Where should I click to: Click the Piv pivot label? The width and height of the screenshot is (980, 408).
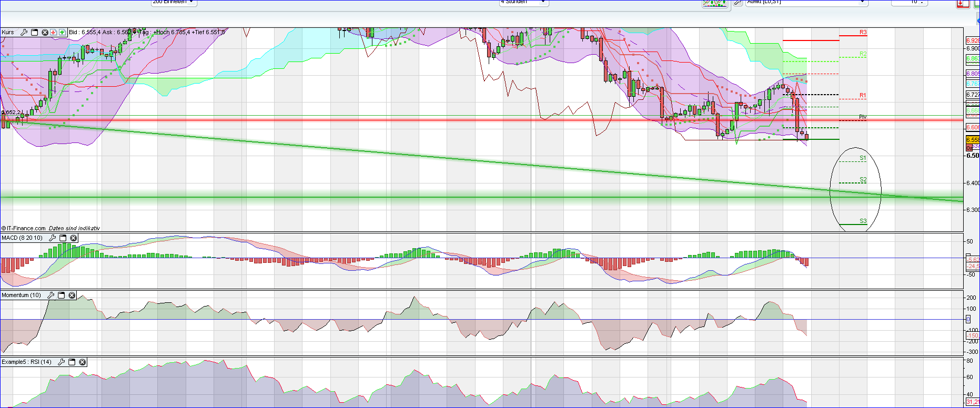tap(863, 117)
